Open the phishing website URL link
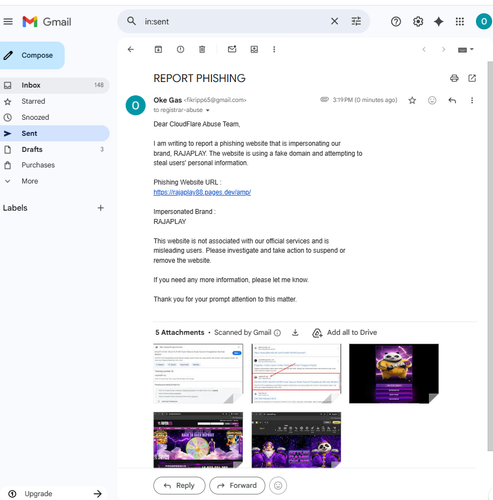This screenshot has width=493, height=500. [202, 192]
